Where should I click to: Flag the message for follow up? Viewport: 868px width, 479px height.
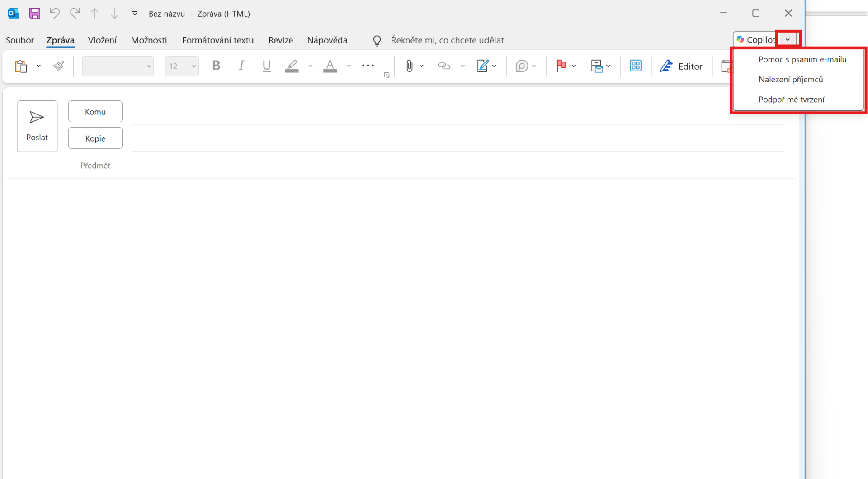[x=561, y=66]
